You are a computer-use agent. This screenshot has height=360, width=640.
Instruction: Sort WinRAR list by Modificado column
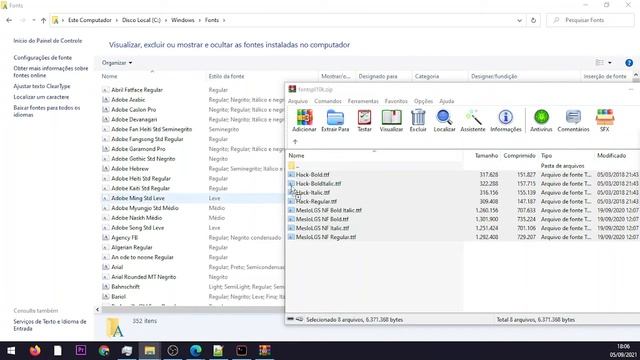point(611,156)
